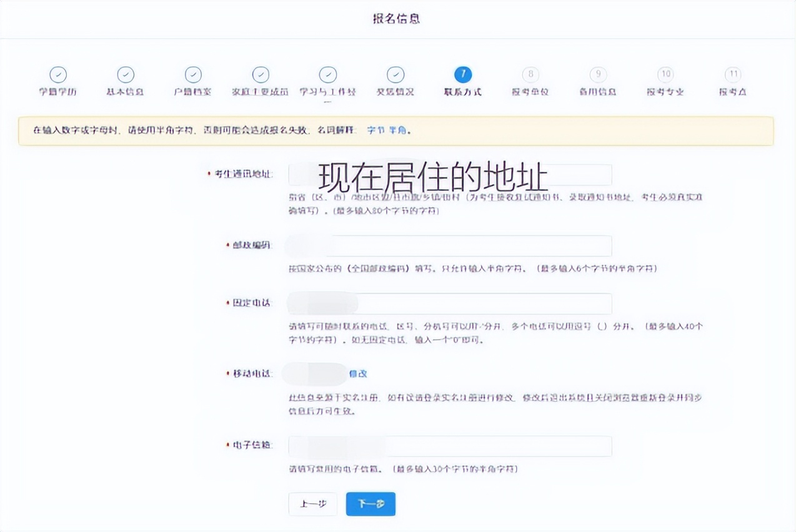Open the 学习与工作经历 step

[x=327, y=74]
